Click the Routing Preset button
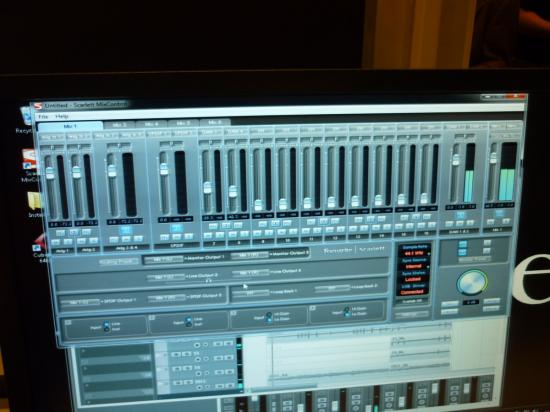The width and height of the screenshot is (550, 412). coord(119,262)
